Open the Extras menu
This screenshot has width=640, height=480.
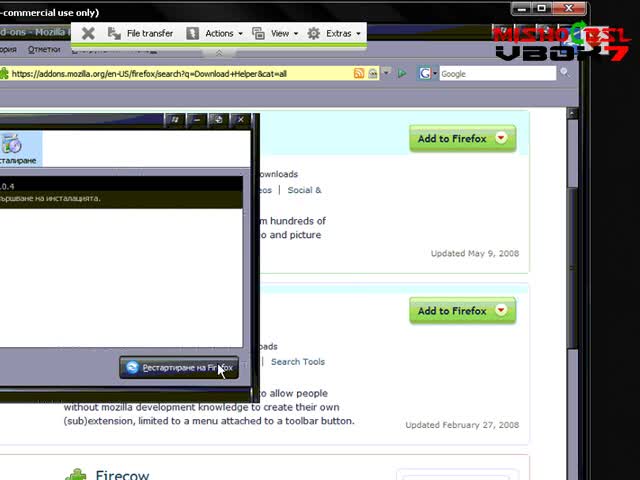coord(334,33)
